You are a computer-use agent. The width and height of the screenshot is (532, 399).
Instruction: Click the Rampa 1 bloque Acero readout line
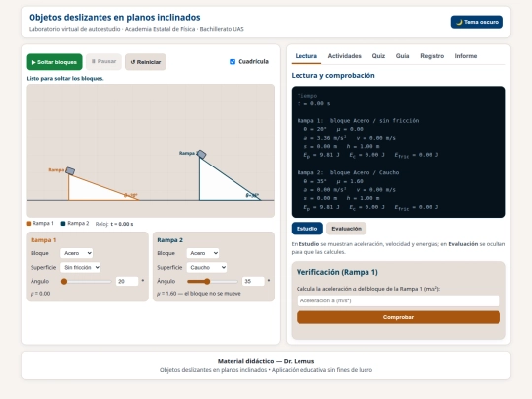coord(358,121)
